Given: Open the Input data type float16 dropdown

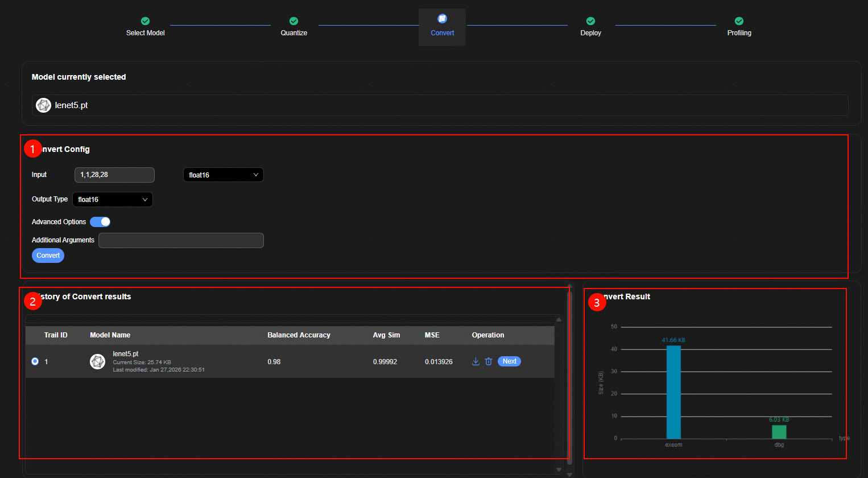Looking at the screenshot, I should point(223,175).
